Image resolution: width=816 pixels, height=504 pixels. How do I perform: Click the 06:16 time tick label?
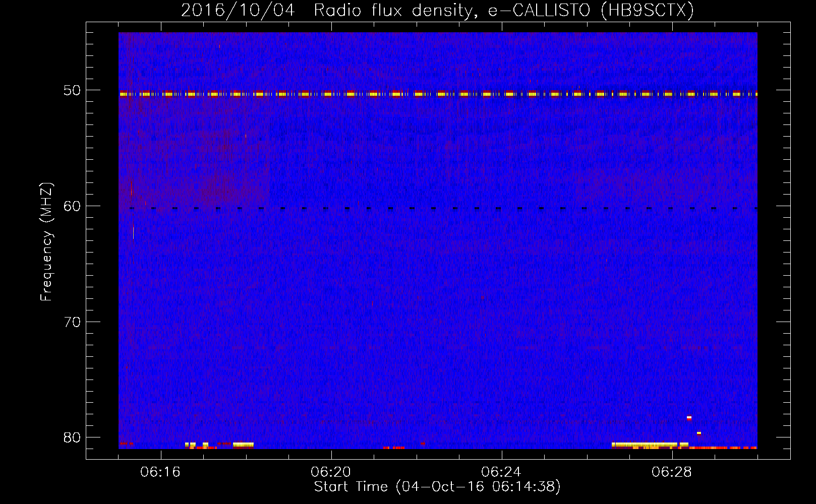[160, 472]
